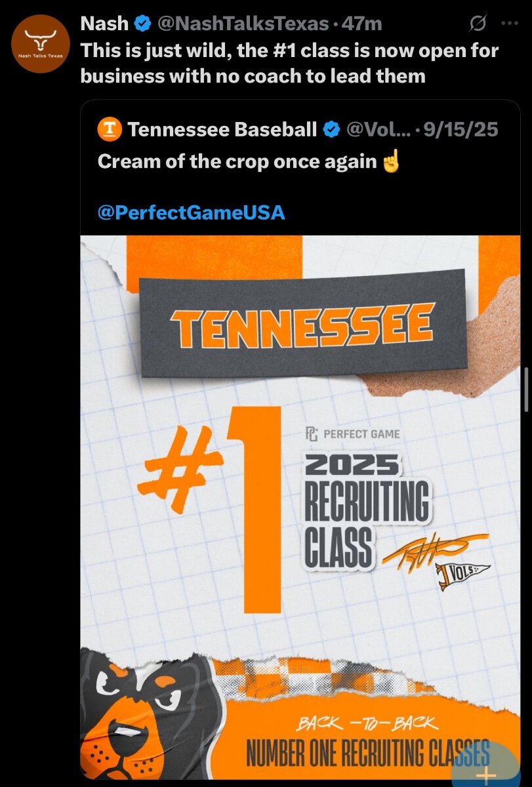This screenshot has width=532, height=787.
Task: Tap the Grok icon on Nash's post
Action: pos(478,25)
